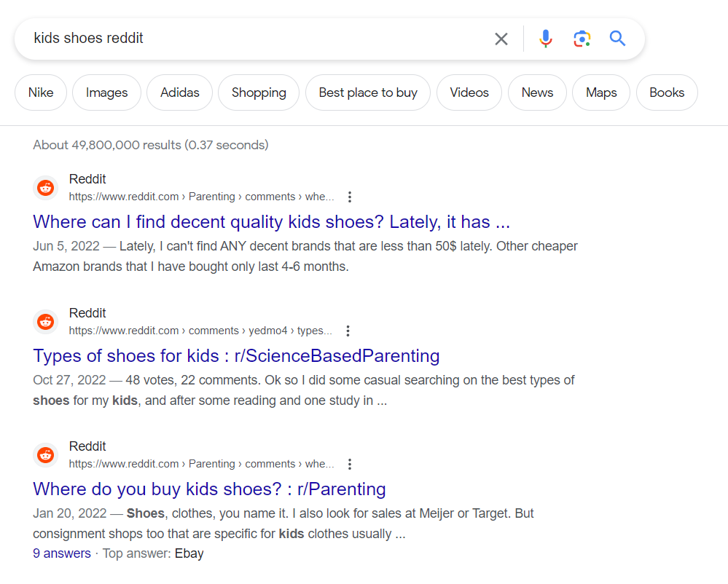
Task: Switch to the Maps tab
Action: tap(601, 92)
